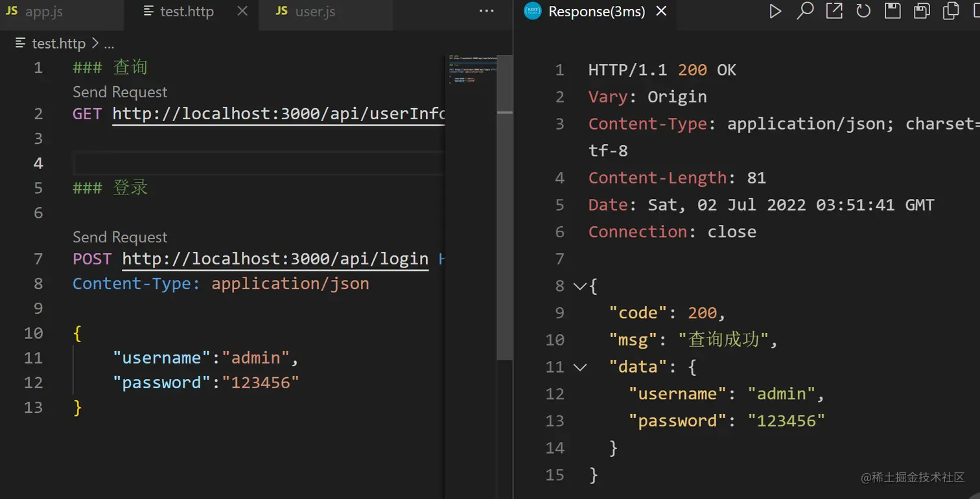Click the JS icon on app.js tab

click(12, 12)
